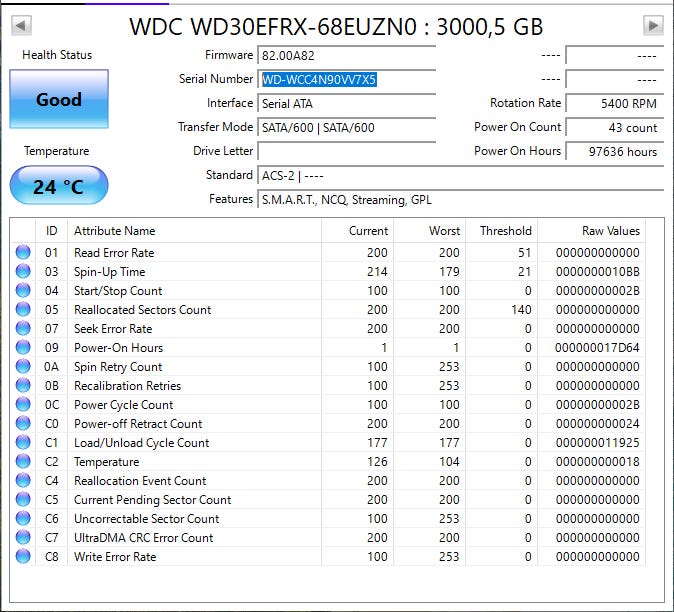
Task: Click status orb of Reallocated Sectors Count row
Action: tap(23, 309)
